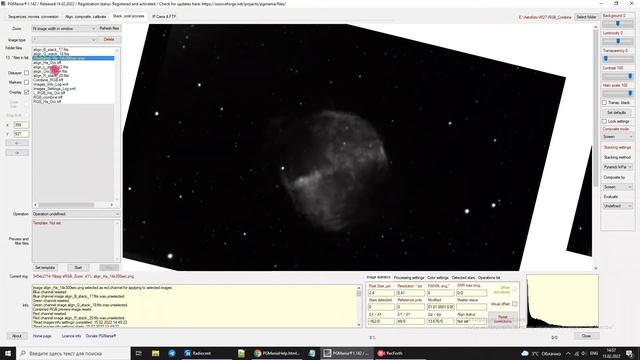Select the Image statistics tab
The width and height of the screenshot is (640, 360).
pyautogui.click(x=378, y=277)
